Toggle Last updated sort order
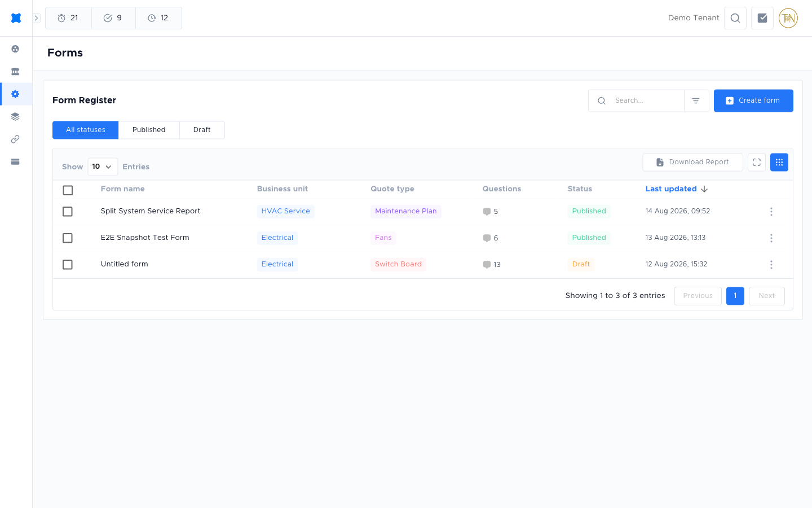812x508 pixels. click(x=677, y=189)
